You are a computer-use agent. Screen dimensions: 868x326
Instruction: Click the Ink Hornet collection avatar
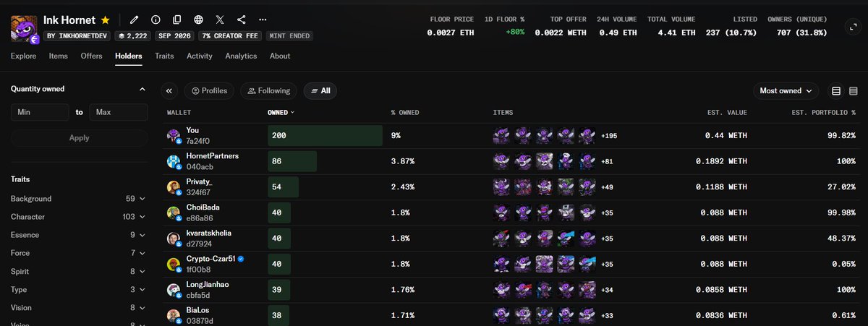tap(24, 27)
